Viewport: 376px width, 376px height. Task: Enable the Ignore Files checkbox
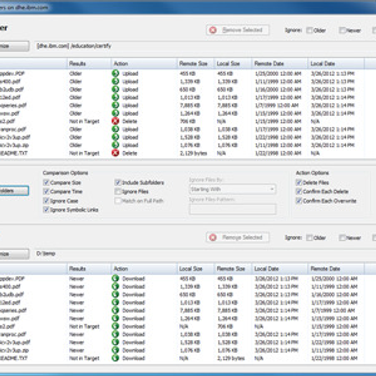118,192
